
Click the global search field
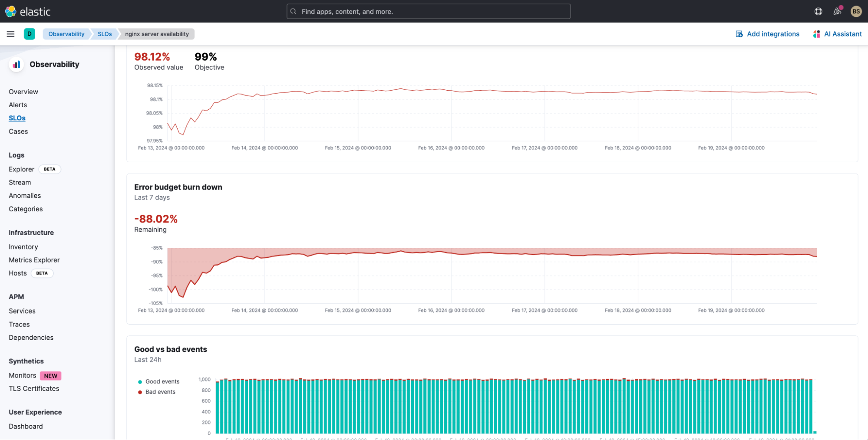coord(428,11)
